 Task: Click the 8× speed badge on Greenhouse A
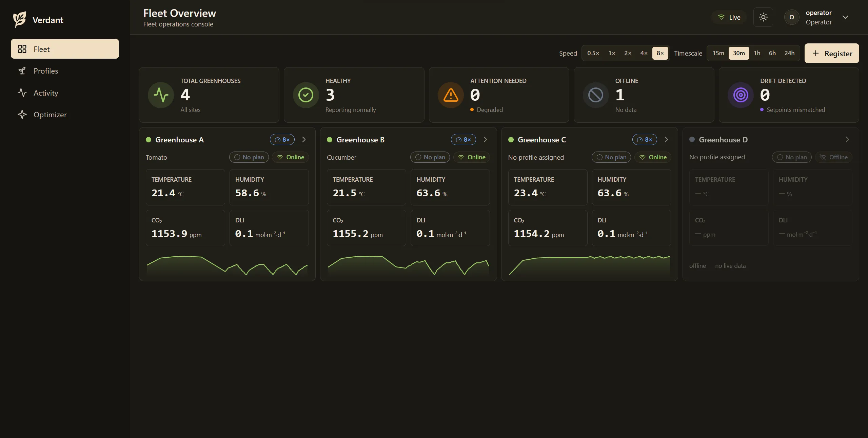click(x=282, y=140)
